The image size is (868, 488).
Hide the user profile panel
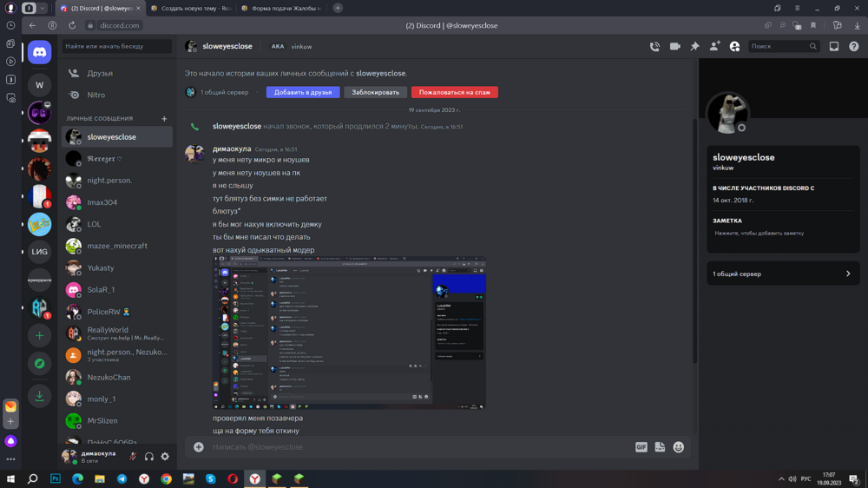[x=734, y=47]
